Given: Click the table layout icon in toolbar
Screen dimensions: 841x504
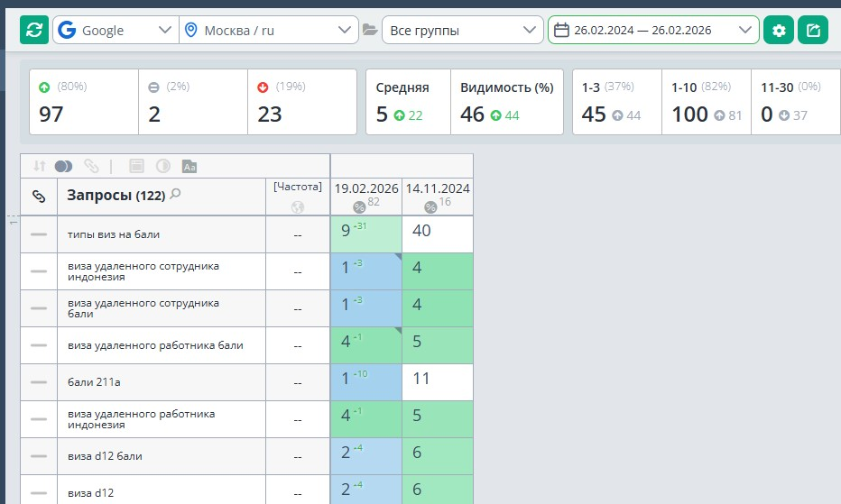Looking at the screenshot, I should click(137, 166).
